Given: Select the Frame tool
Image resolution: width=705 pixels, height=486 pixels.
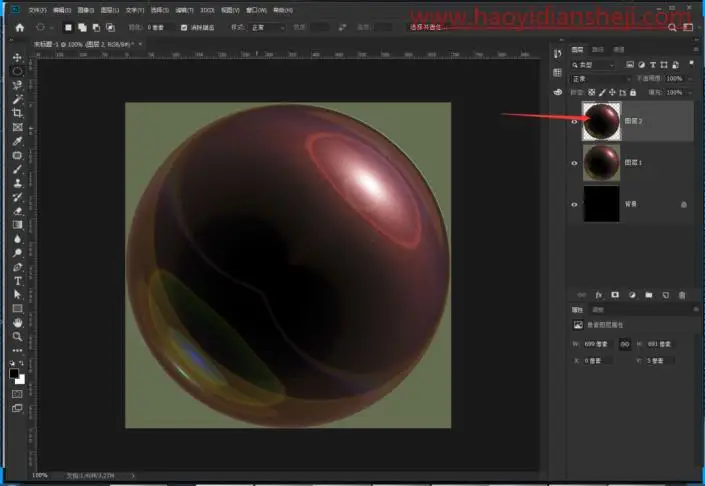Looking at the screenshot, I should (x=17, y=127).
